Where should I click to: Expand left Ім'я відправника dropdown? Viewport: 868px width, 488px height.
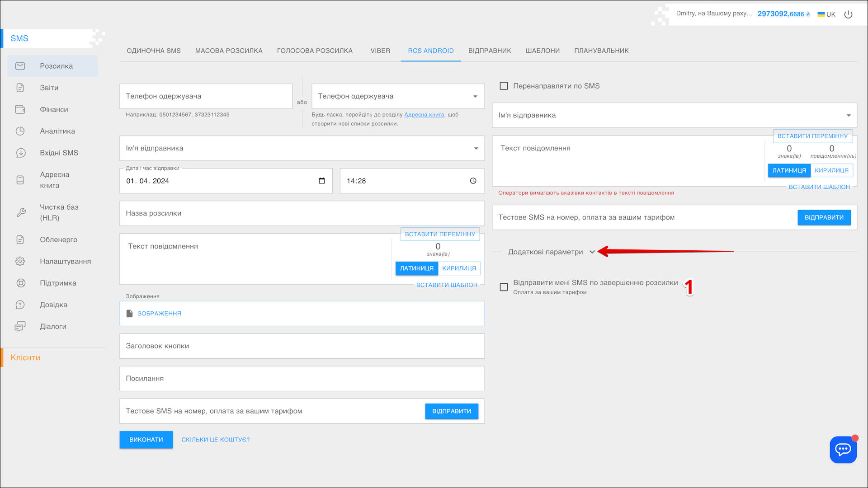point(476,148)
